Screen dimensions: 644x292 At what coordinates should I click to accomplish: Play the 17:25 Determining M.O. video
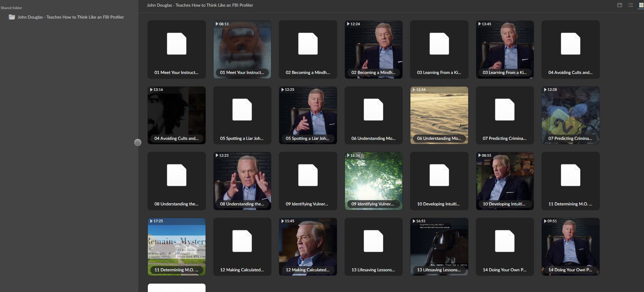click(176, 247)
